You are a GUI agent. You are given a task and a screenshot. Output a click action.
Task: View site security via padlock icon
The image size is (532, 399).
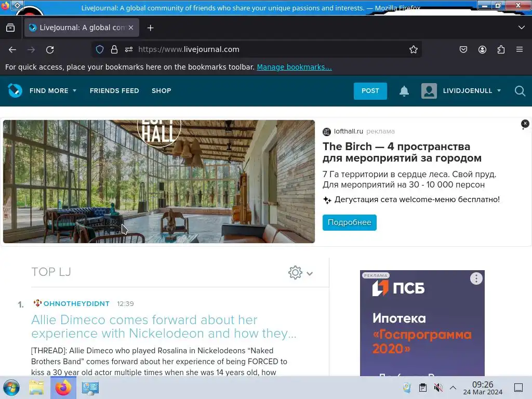(x=114, y=49)
